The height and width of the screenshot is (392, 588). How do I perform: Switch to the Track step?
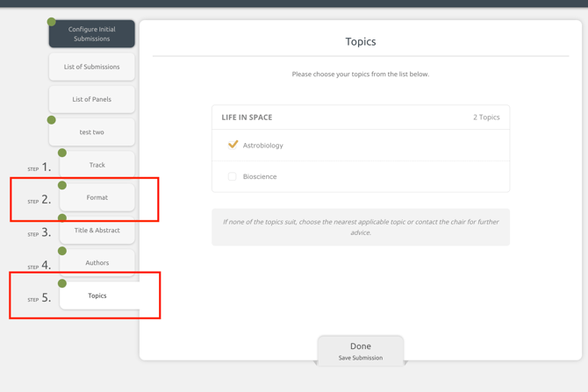tap(97, 165)
